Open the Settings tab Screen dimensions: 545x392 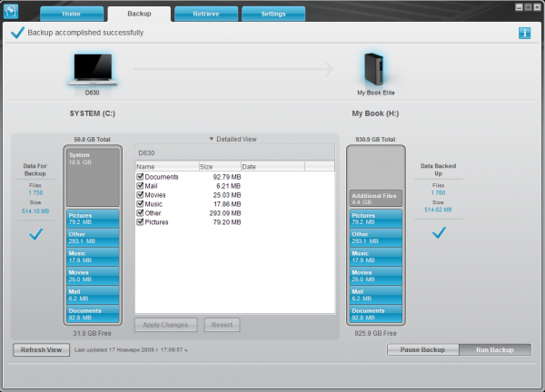(x=273, y=14)
